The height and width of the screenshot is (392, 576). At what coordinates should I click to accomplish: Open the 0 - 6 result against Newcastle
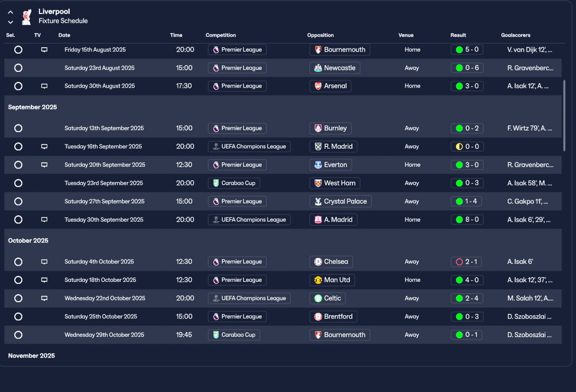click(x=467, y=68)
